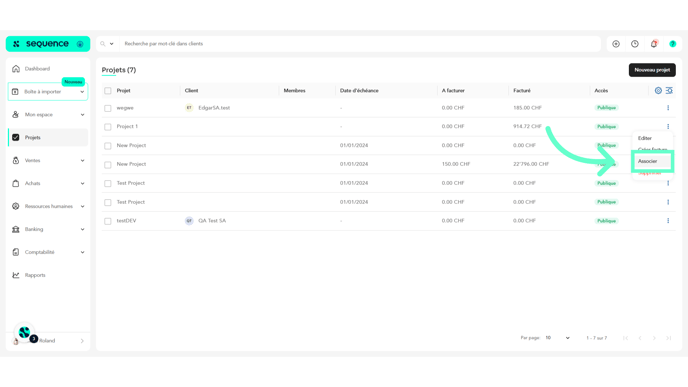The image size is (688, 387).
Task: Click the Banking building icon
Action: (x=16, y=229)
